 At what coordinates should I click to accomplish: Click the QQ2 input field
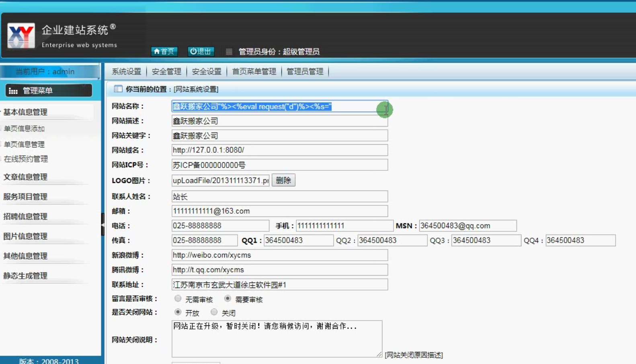click(392, 240)
